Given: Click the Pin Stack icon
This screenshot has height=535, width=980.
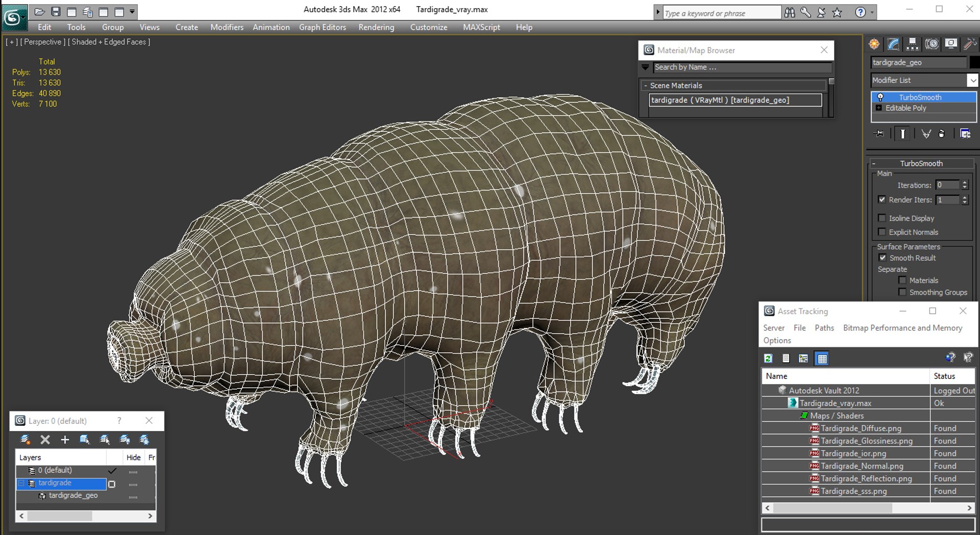Looking at the screenshot, I should point(879,134).
